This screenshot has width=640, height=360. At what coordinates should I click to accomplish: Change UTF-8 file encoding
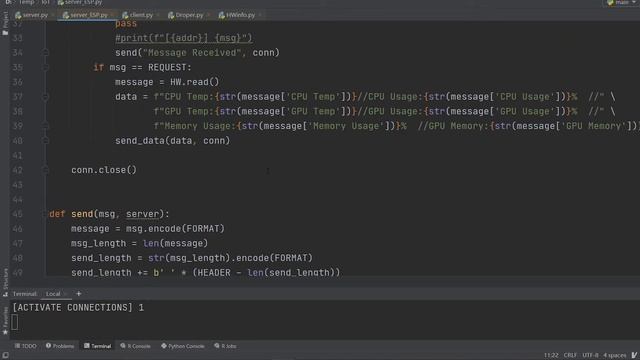(x=590, y=355)
